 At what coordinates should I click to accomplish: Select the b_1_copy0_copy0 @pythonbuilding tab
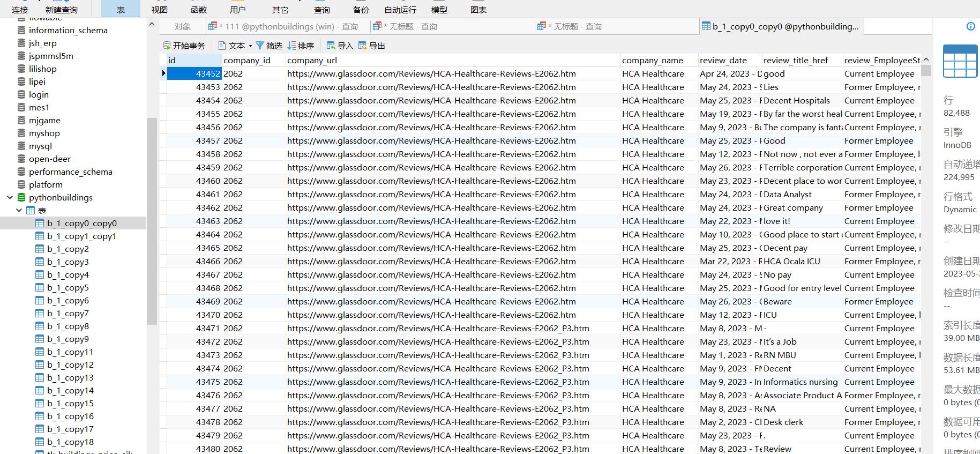click(781, 26)
